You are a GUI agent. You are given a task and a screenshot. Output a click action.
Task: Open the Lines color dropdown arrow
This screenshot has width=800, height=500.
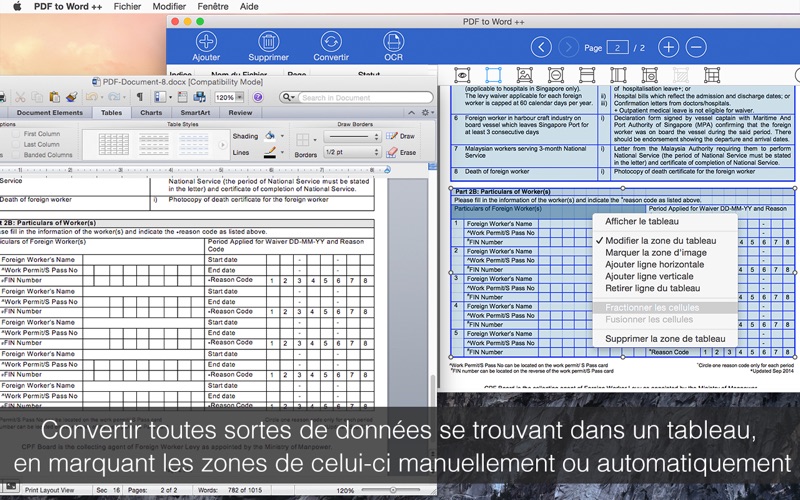point(282,153)
